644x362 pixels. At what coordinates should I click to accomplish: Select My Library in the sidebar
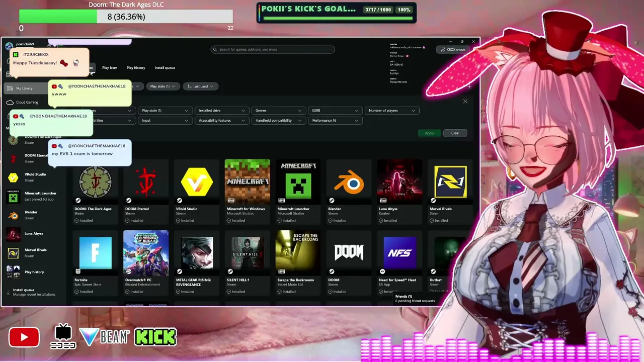click(x=25, y=88)
